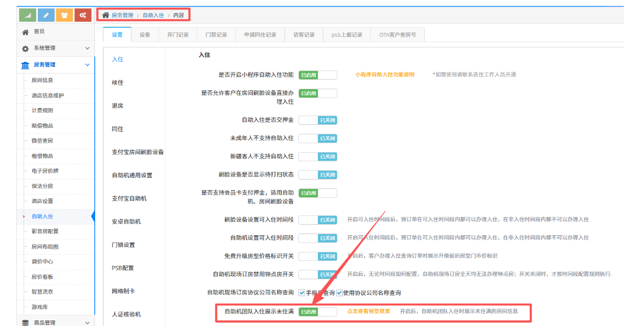Enable 未成年人不支持自助入住 switch
644x335 pixels.
(x=318, y=138)
